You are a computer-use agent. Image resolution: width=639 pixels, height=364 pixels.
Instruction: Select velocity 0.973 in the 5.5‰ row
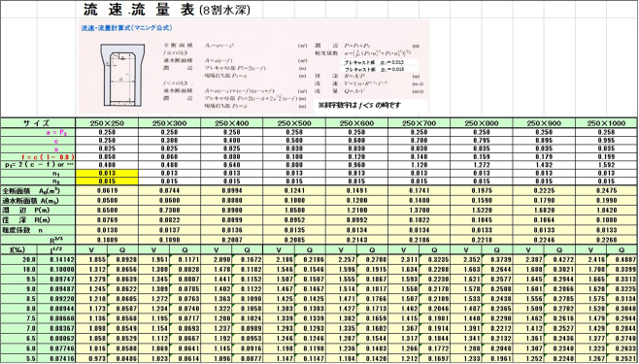pos(91,359)
